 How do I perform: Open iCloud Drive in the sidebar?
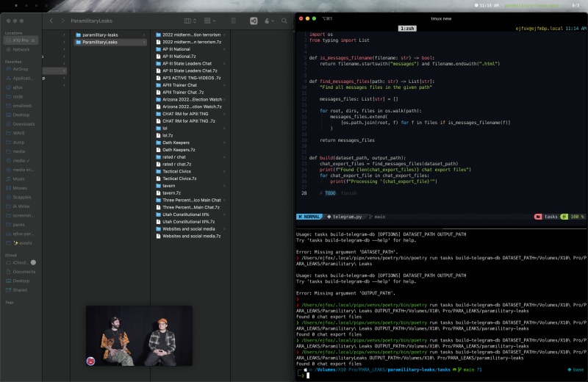[17, 262]
